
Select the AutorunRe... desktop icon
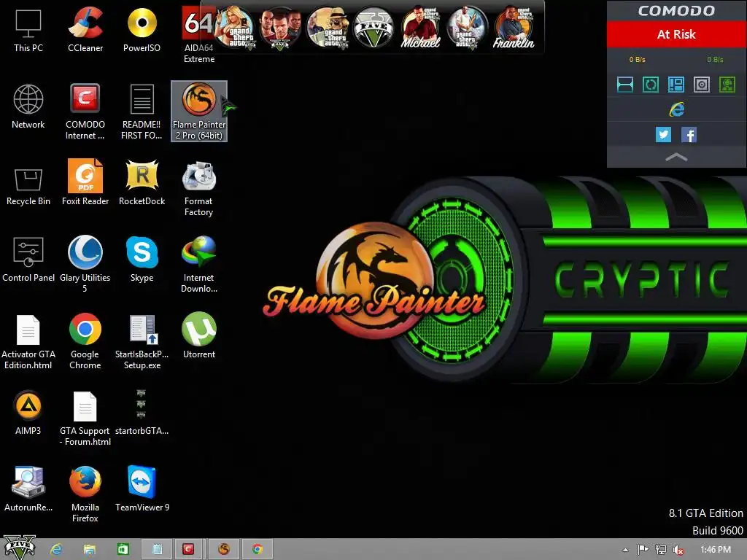point(28,489)
